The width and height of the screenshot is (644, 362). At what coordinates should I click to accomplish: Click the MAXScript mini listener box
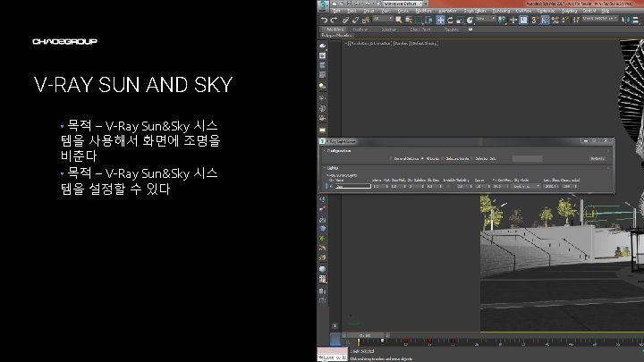(x=332, y=355)
